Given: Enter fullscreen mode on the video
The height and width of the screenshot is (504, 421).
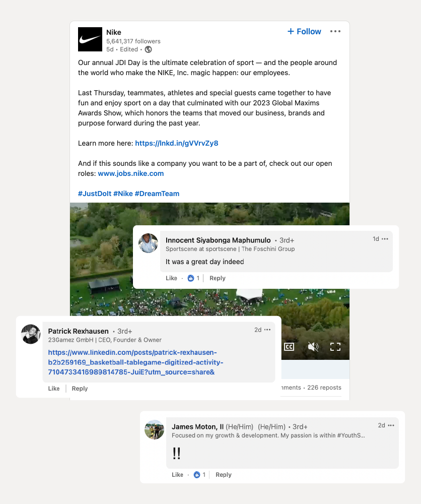Looking at the screenshot, I should pyautogui.click(x=335, y=347).
